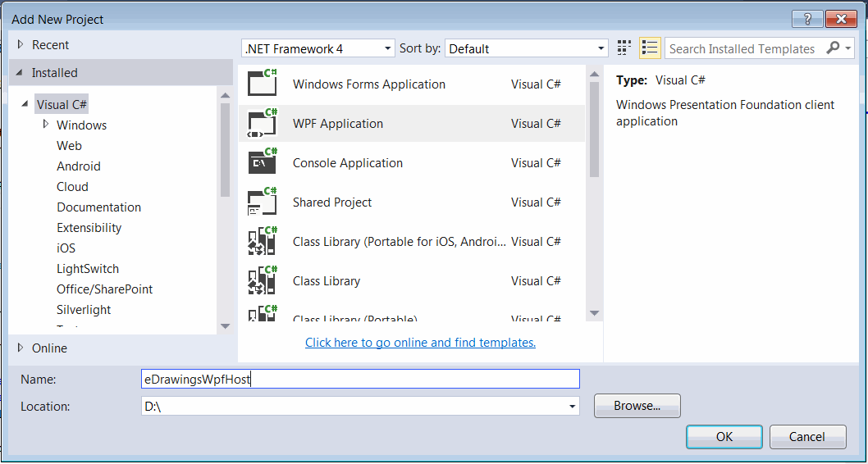The height and width of the screenshot is (464, 868).
Task: Click the Windows Forms Application name text
Action: click(368, 84)
